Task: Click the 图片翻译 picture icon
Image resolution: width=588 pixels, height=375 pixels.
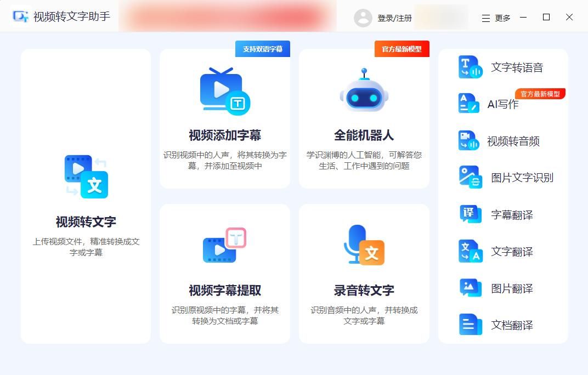Action: (x=470, y=288)
